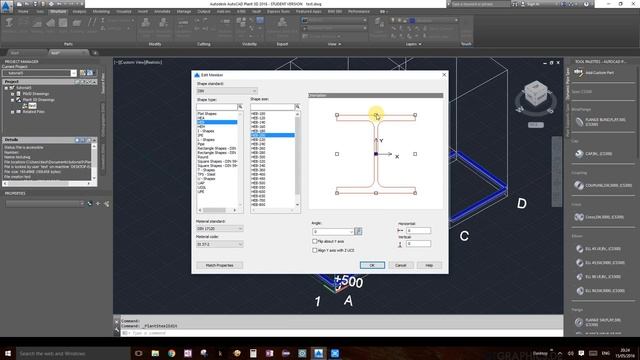Expand P&ID Drawings tree node

pyautogui.click(x=12, y=94)
